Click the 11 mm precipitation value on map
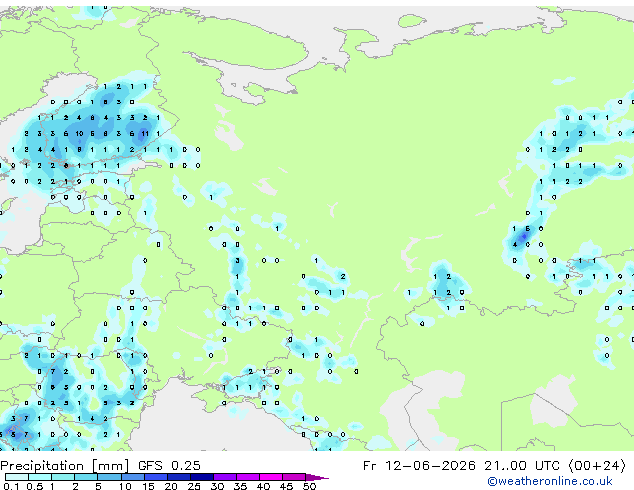 [145, 133]
